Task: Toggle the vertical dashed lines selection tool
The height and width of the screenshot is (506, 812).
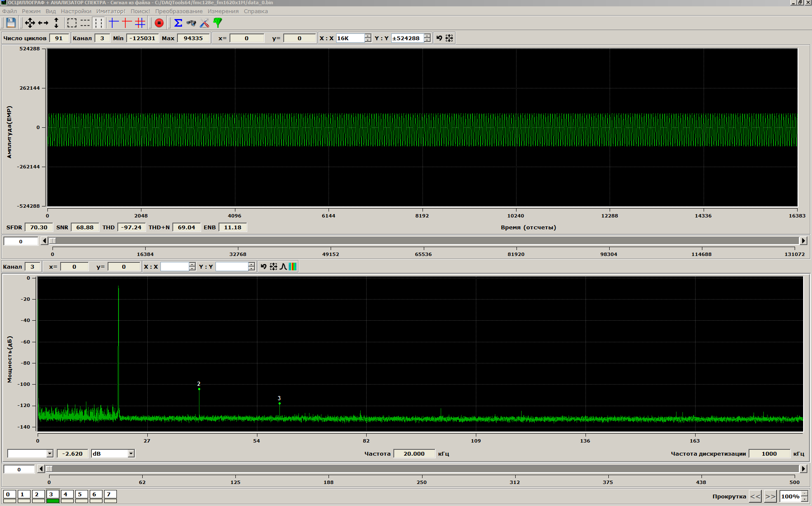Action: [98, 23]
